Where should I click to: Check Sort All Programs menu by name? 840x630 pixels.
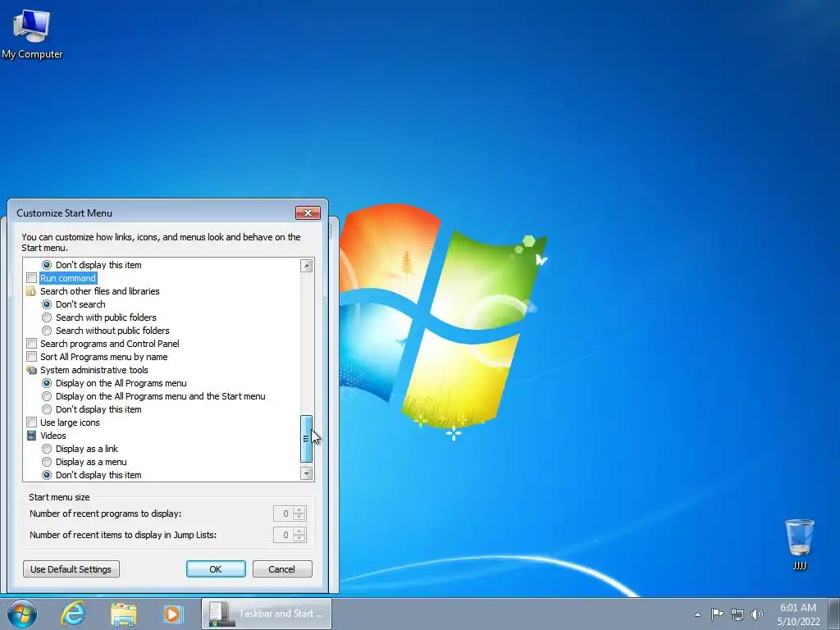(32, 357)
